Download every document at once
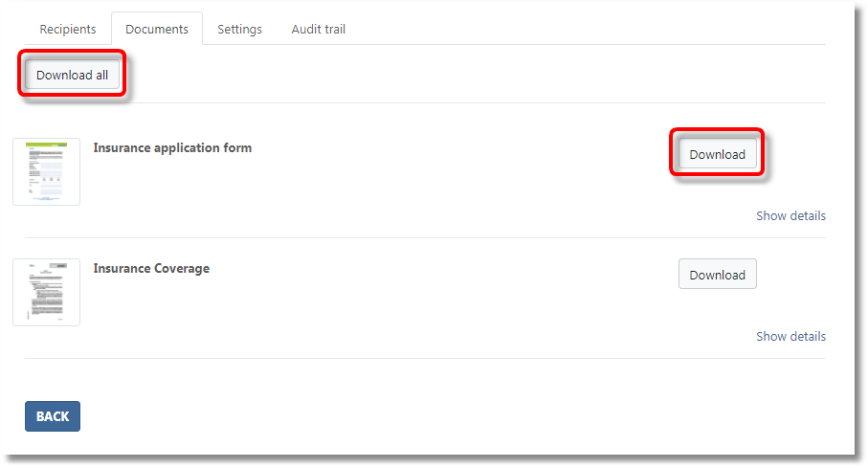The height and width of the screenshot is (468, 868). point(72,76)
